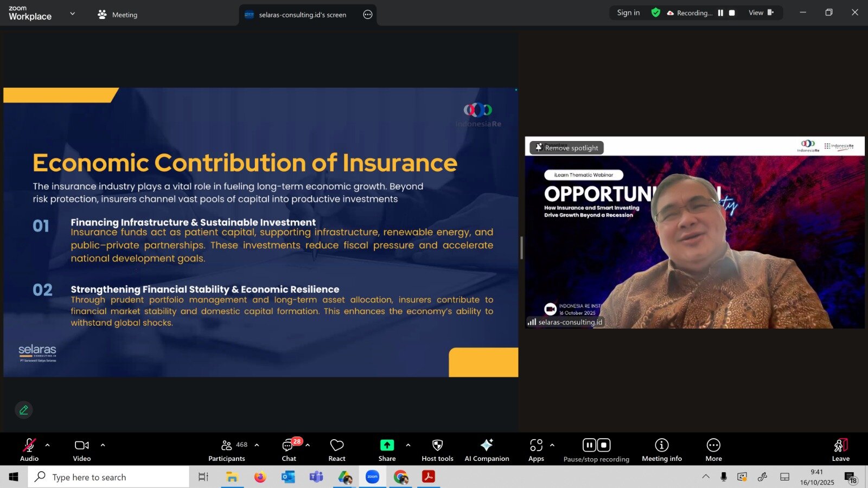Image resolution: width=868 pixels, height=488 pixels.
Task: Click the green Share screen button
Action: click(387, 450)
